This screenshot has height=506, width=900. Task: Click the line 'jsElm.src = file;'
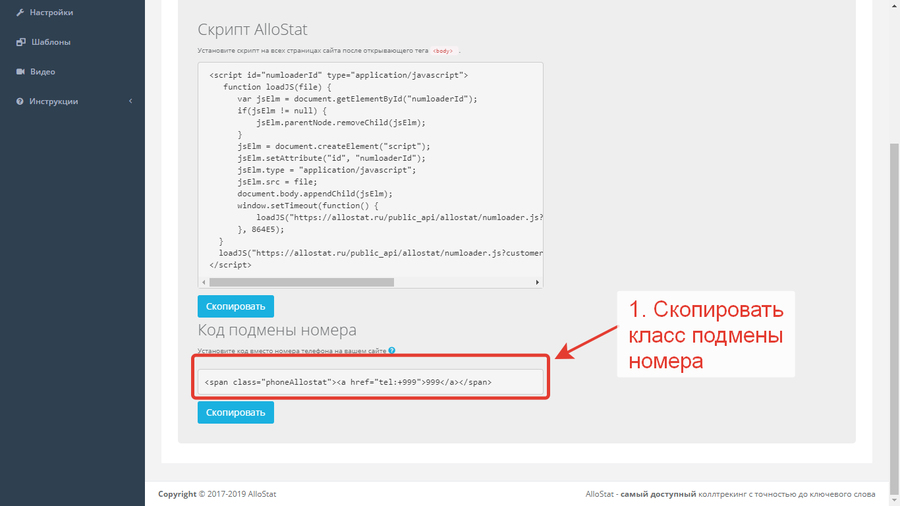(x=277, y=182)
